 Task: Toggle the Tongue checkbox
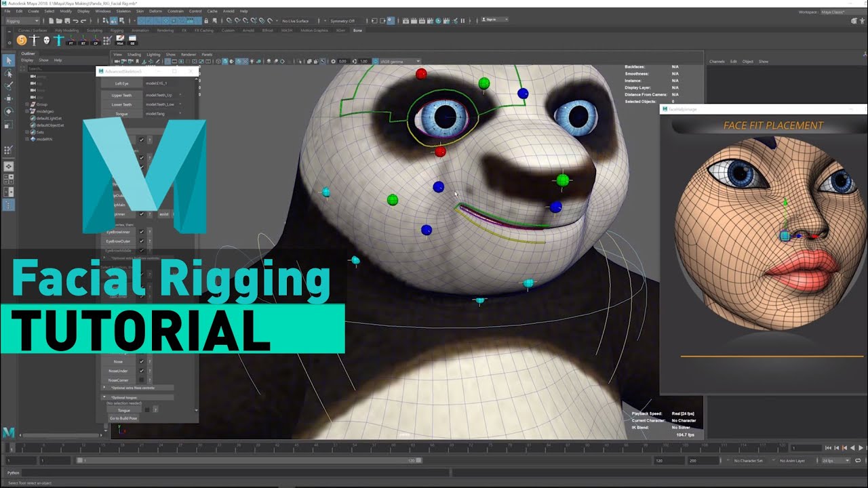146,410
